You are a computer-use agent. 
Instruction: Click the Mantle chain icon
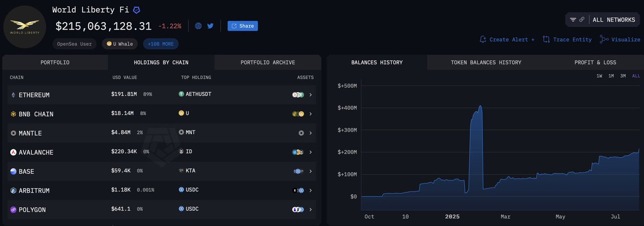point(13,133)
